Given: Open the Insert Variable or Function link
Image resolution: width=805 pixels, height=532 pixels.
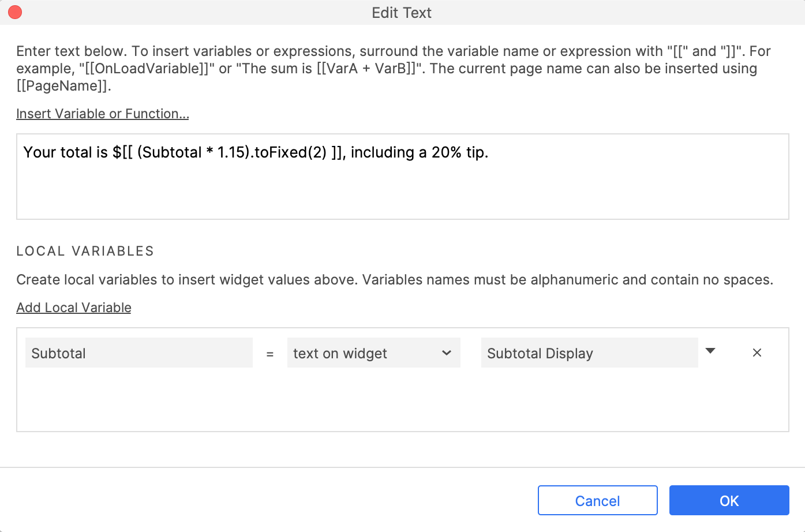Looking at the screenshot, I should pyautogui.click(x=102, y=114).
